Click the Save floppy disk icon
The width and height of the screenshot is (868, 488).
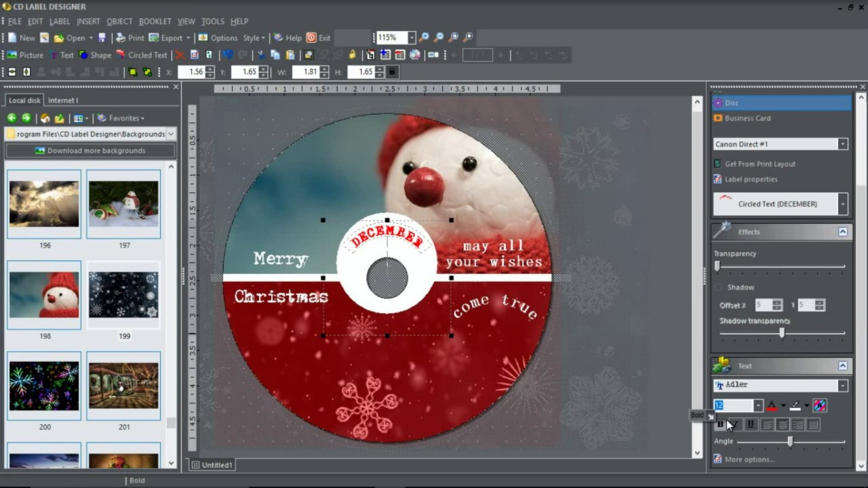(102, 38)
